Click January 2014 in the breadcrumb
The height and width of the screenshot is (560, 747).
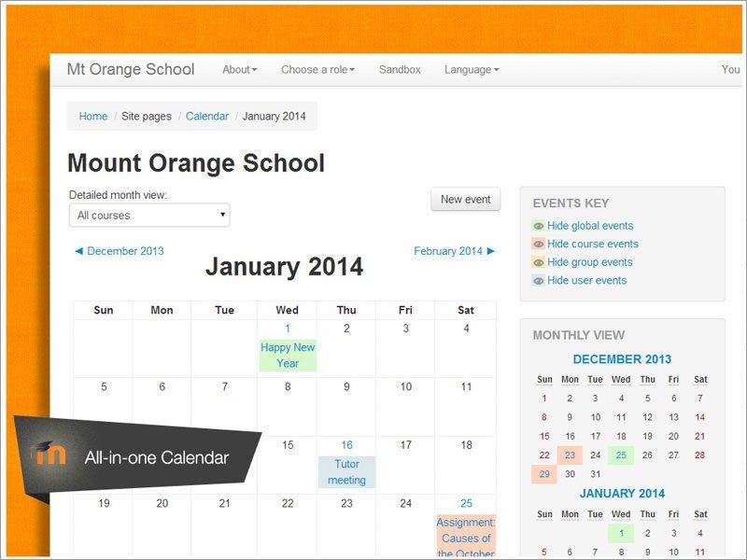(274, 116)
